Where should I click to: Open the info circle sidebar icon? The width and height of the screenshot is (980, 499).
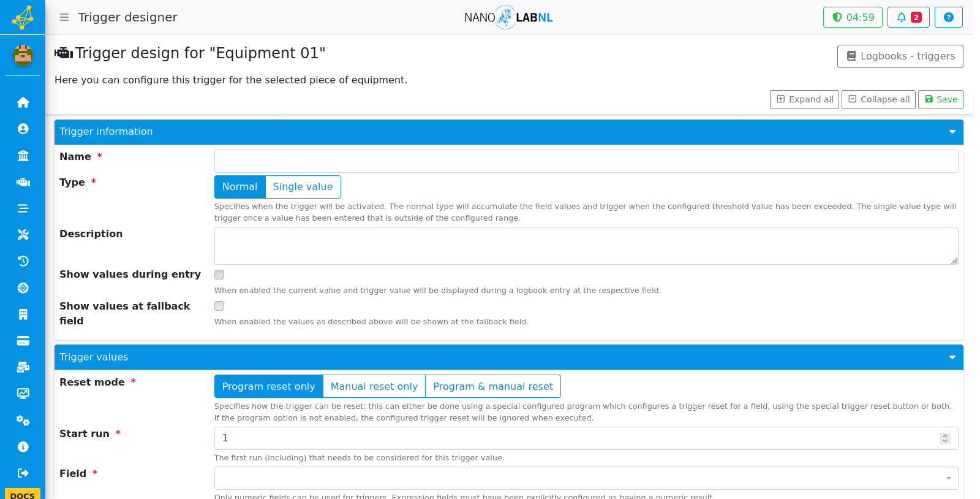pos(23,447)
